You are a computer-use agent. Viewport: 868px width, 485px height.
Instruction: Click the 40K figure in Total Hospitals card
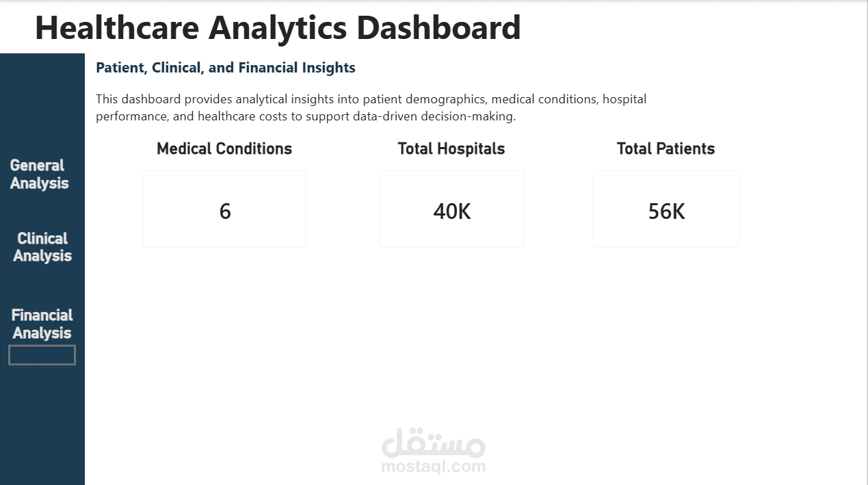pyautogui.click(x=451, y=211)
